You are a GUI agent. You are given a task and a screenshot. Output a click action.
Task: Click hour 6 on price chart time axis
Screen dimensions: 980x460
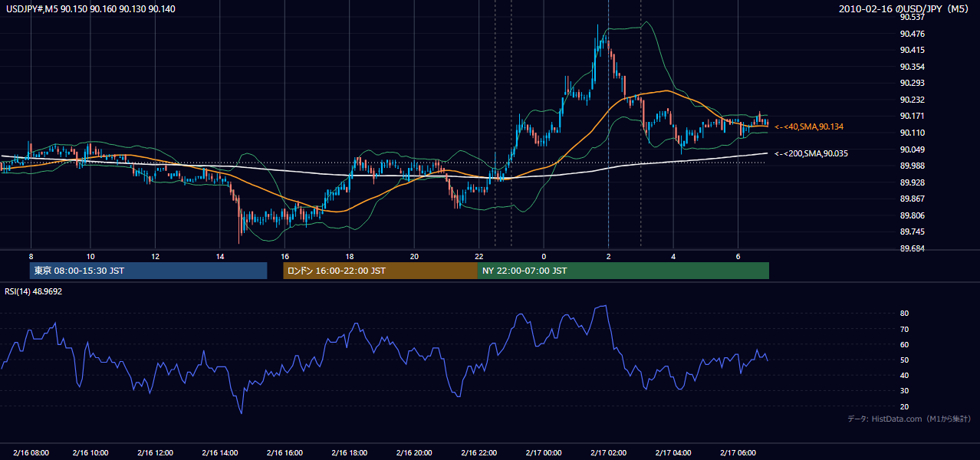coord(738,256)
